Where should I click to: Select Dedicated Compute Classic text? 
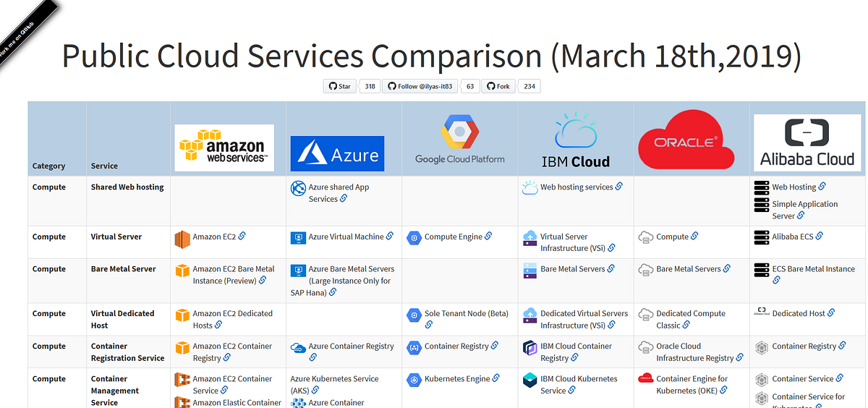691,319
